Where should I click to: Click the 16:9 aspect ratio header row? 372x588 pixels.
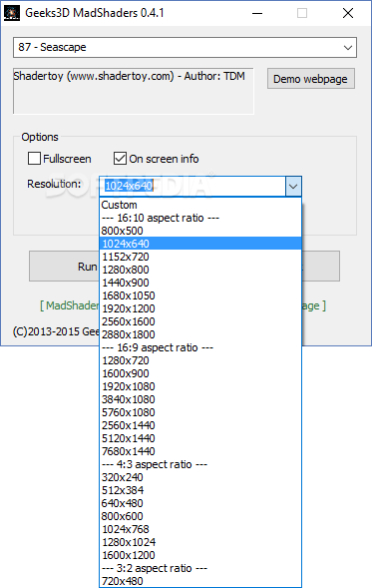tap(200, 347)
